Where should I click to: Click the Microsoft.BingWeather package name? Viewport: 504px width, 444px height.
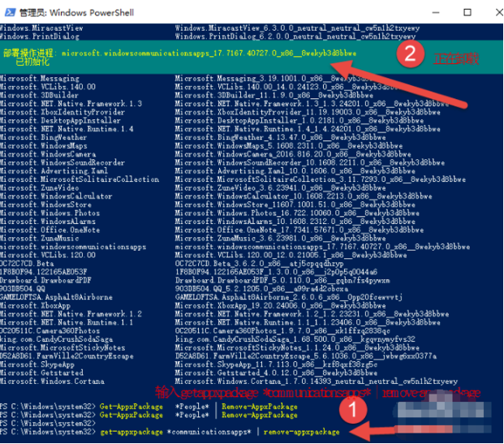(38, 138)
